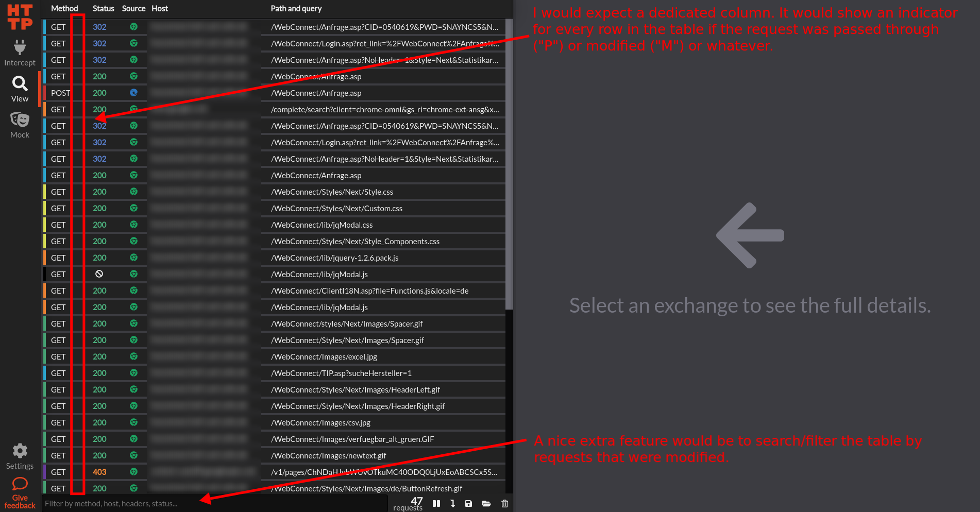Select lowercase styles/Next/Images/Spacer.gif path
Screen dimensions: 980x512
[347, 323]
